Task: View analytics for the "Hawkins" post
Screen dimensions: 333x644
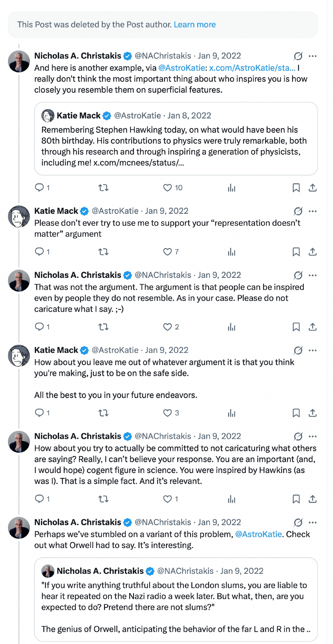Action: coord(232,499)
